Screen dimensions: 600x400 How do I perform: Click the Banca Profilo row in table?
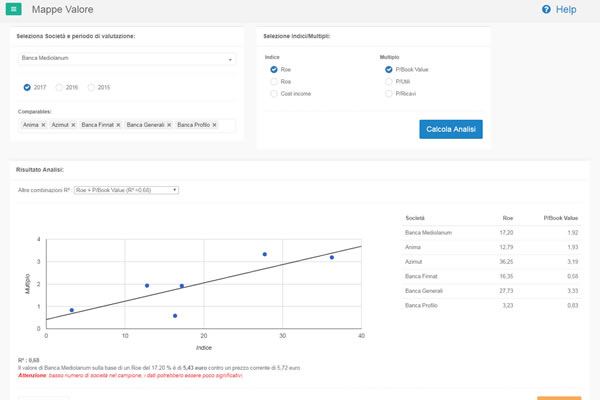pos(492,305)
